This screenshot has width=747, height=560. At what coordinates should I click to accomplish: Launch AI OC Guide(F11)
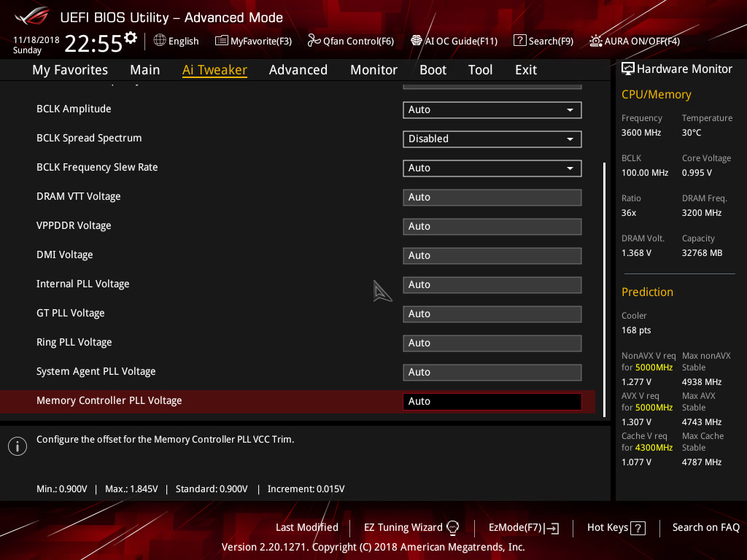point(454,41)
